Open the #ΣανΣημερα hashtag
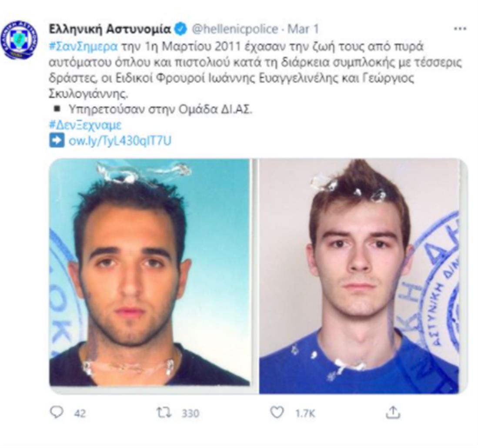Screen dimensions: 478x448 click(x=83, y=47)
